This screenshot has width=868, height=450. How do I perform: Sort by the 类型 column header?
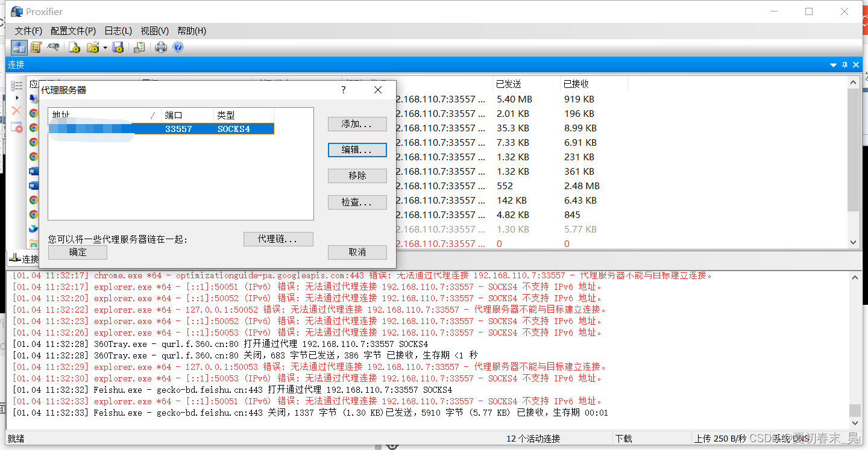coord(244,115)
